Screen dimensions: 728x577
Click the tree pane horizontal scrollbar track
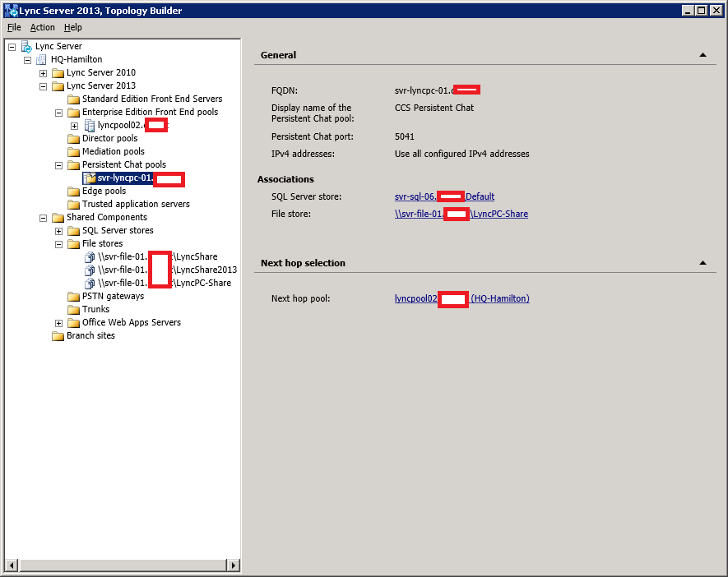click(122, 565)
